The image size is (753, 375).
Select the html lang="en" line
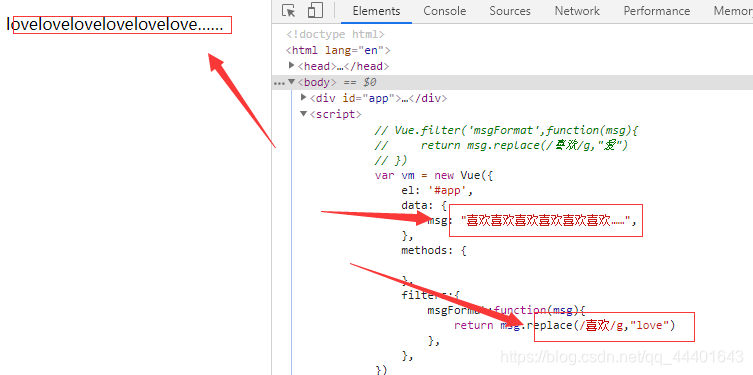338,50
